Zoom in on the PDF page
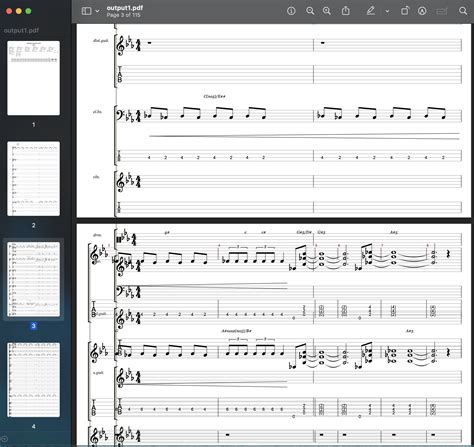Screen dimensions: 474x447 (327, 11)
